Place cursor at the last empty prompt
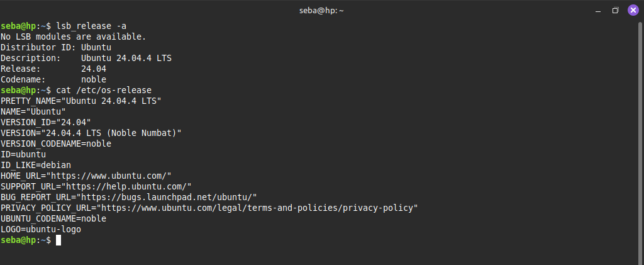Viewport: 644px width, 265px height. (x=58, y=240)
